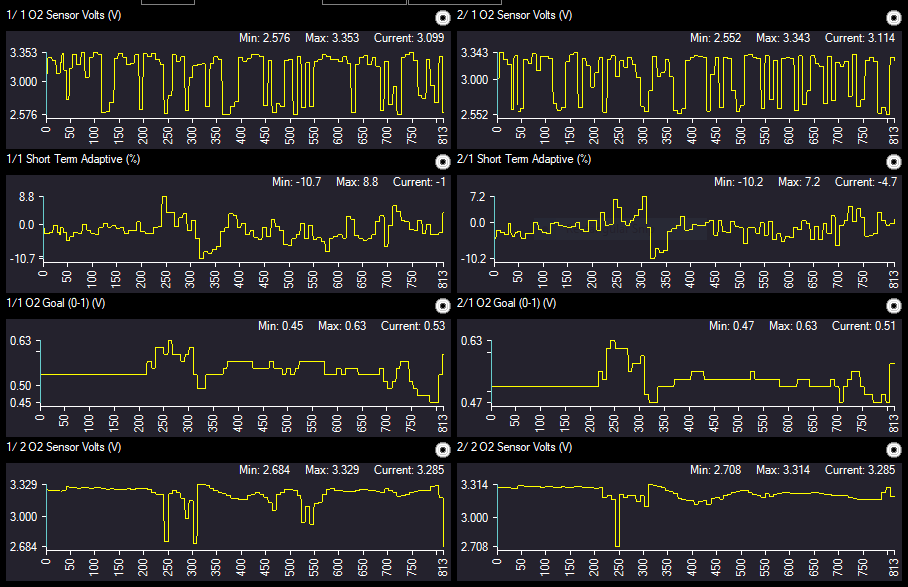Select the 1/1 O2 Goal (0-1) title

55,303
